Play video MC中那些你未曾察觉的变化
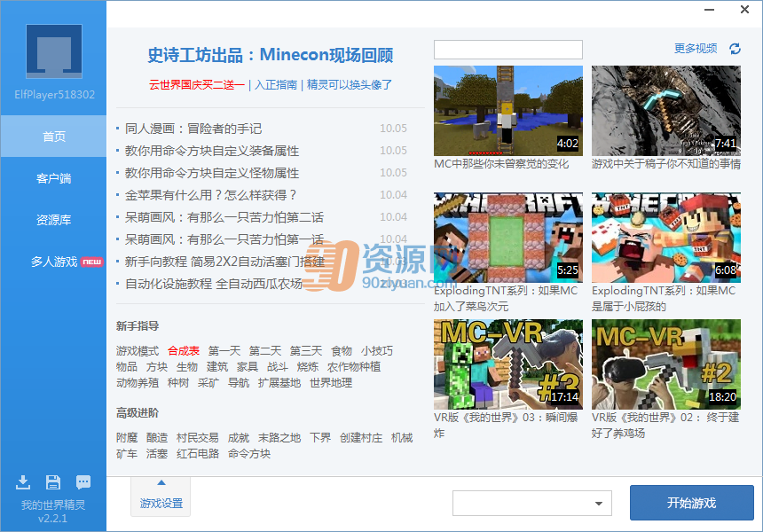This screenshot has height=532, width=763. click(508, 111)
